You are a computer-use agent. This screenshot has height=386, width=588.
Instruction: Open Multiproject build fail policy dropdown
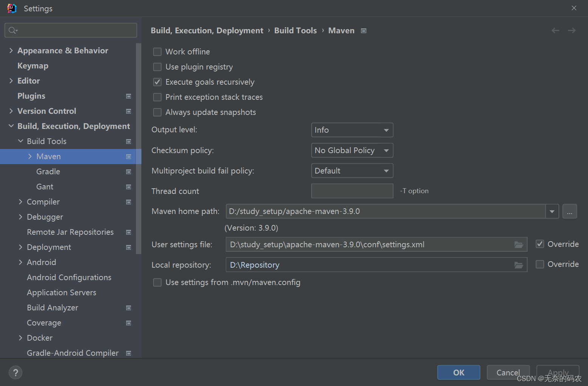[352, 171]
